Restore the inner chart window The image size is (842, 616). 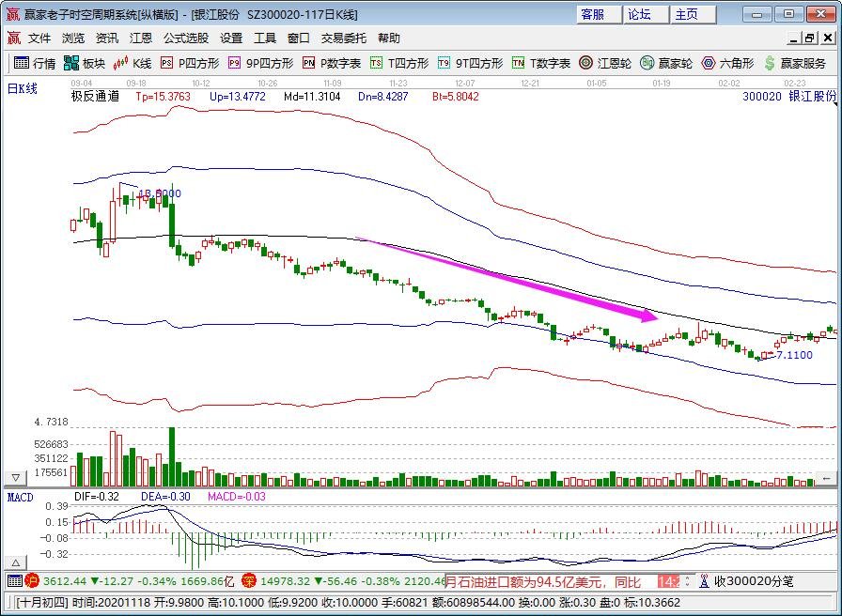coord(810,38)
